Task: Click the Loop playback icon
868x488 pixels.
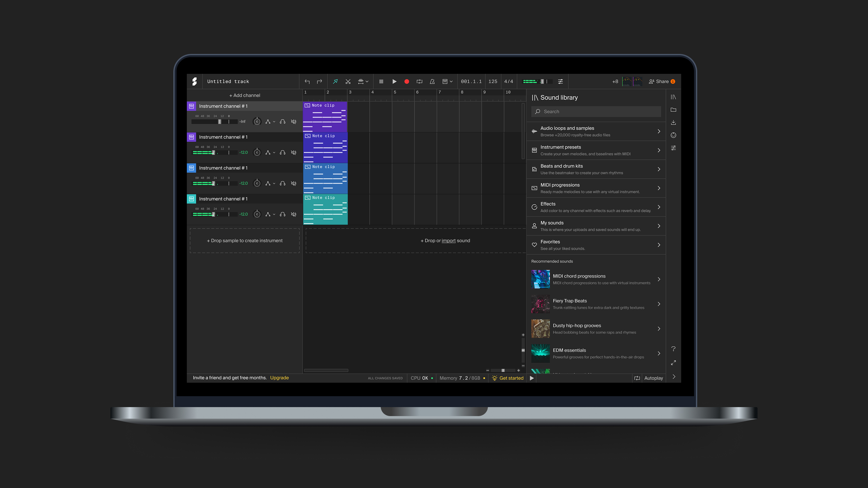Action: tap(419, 82)
